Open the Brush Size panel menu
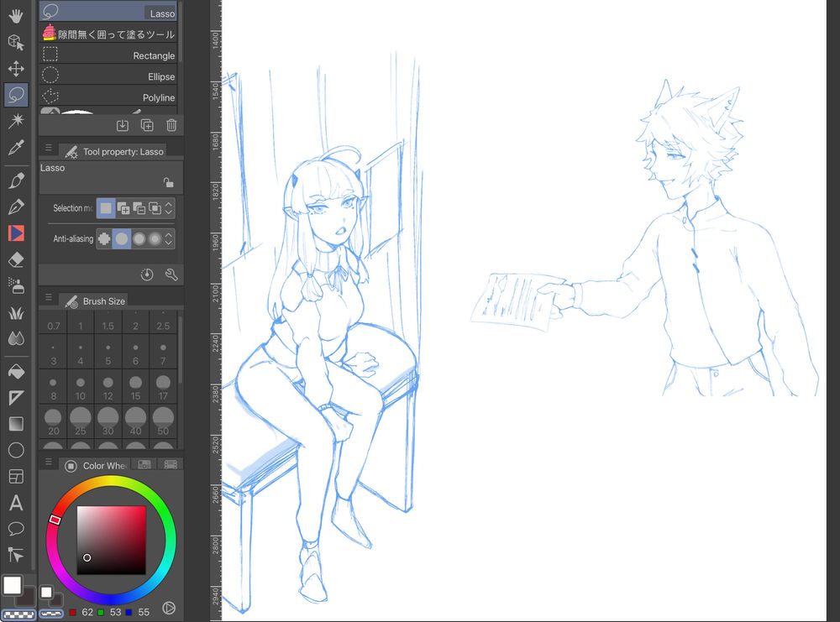The width and height of the screenshot is (840, 622). 48,297
